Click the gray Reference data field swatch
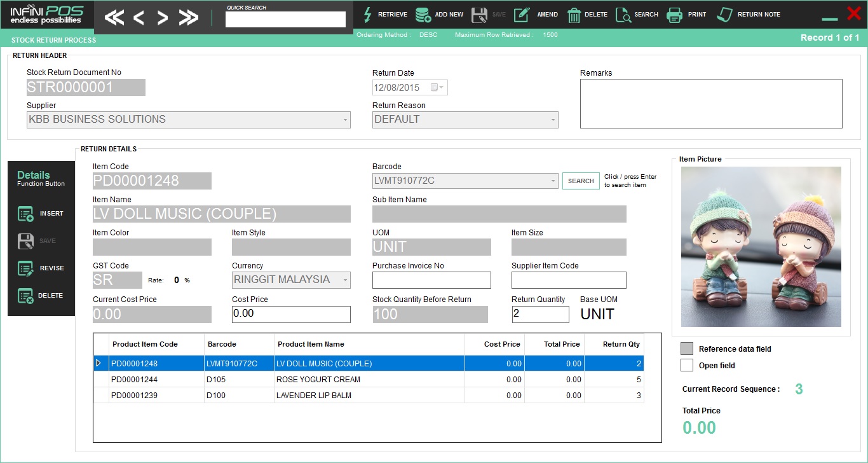The image size is (868, 463). pyautogui.click(x=687, y=349)
